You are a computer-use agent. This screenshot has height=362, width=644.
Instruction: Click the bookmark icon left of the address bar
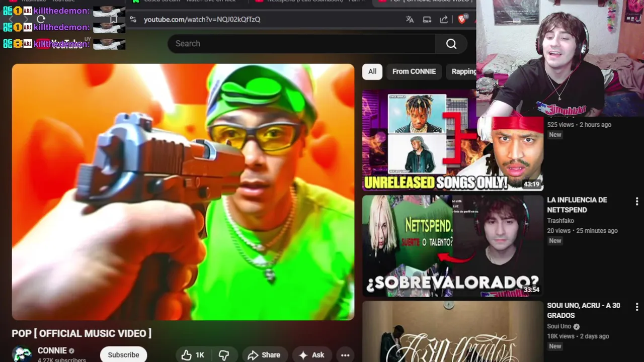(113, 19)
